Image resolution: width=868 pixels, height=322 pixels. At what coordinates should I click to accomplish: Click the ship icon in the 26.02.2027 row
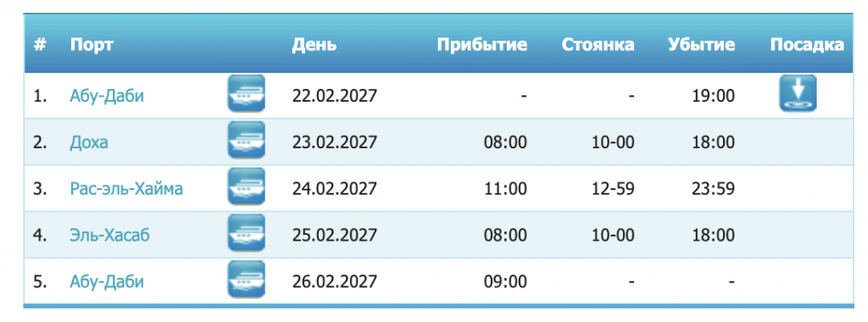(x=247, y=280)
